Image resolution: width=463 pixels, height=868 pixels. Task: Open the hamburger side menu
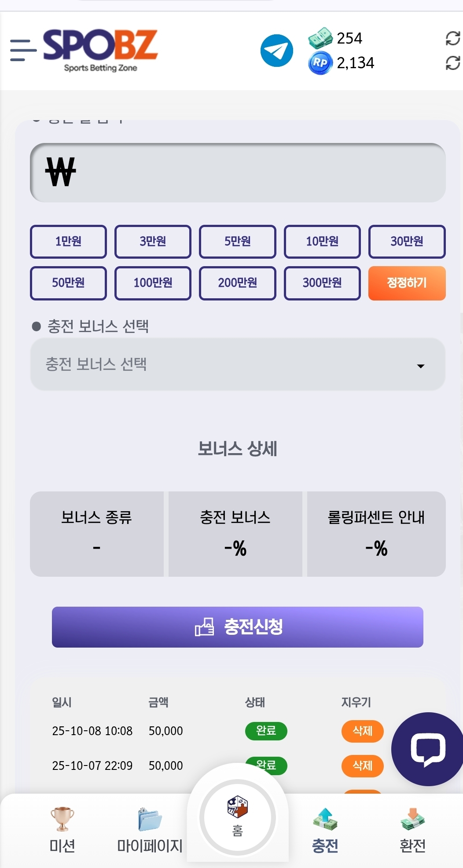point(23,50)
